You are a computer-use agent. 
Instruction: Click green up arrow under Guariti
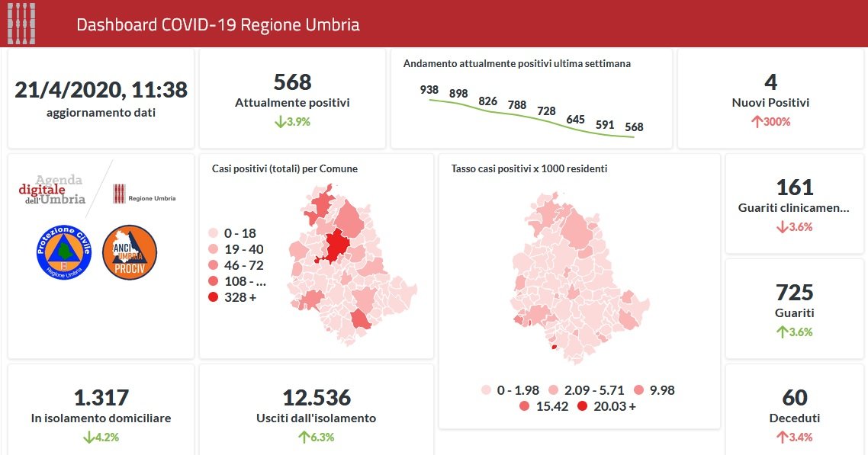pyautogui.click(x=781, y=332)
